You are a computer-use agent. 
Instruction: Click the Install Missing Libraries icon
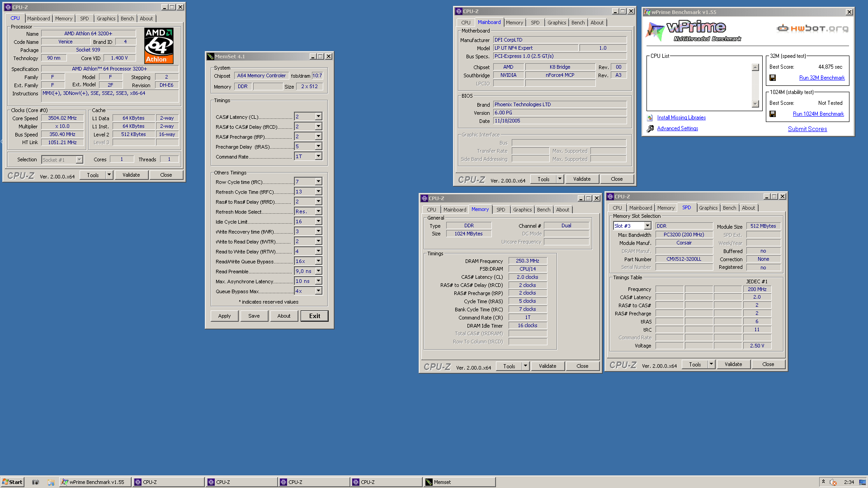tap(650, 117)
